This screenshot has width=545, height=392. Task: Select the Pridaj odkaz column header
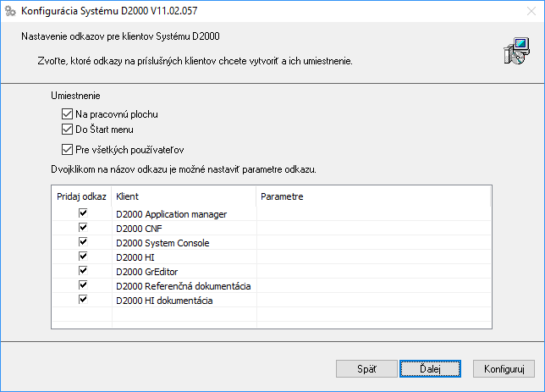click(x=82, y=196)
